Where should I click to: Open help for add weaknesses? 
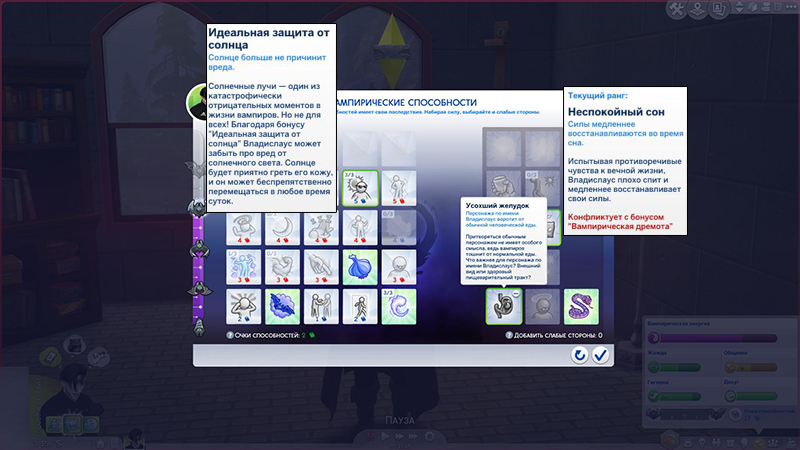(509, 335)
